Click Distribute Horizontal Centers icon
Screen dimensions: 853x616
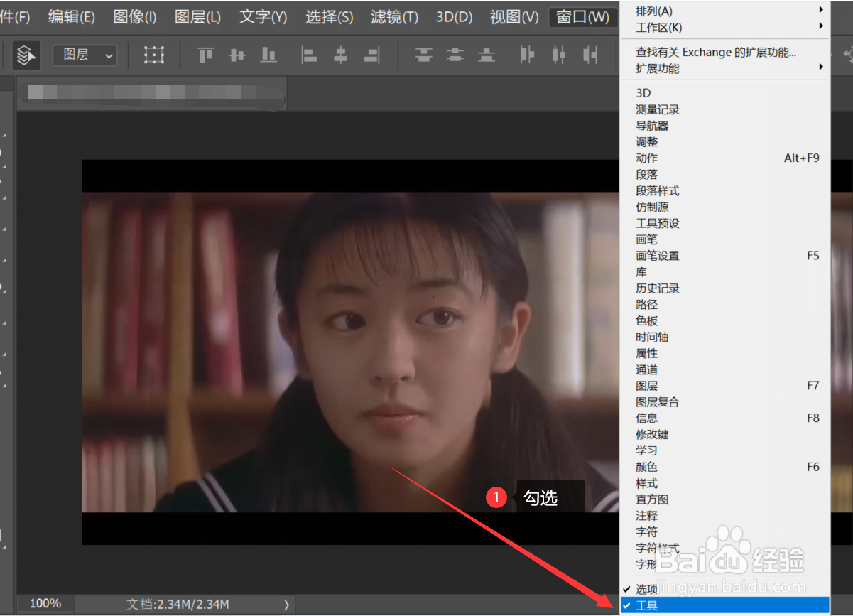[x=559, y=55]
